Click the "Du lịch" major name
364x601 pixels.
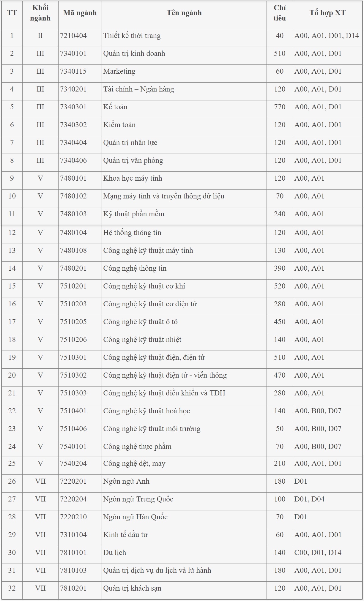[115, 553]
